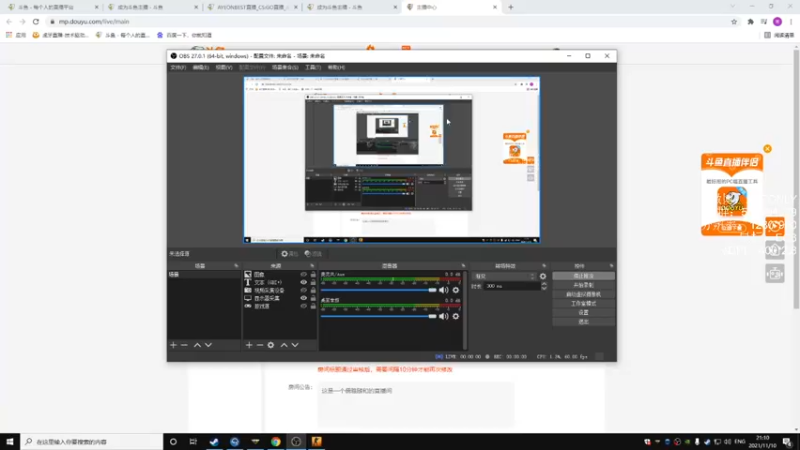Click 启动虚拟摄像机 in the OBS controls

point(583,294)
